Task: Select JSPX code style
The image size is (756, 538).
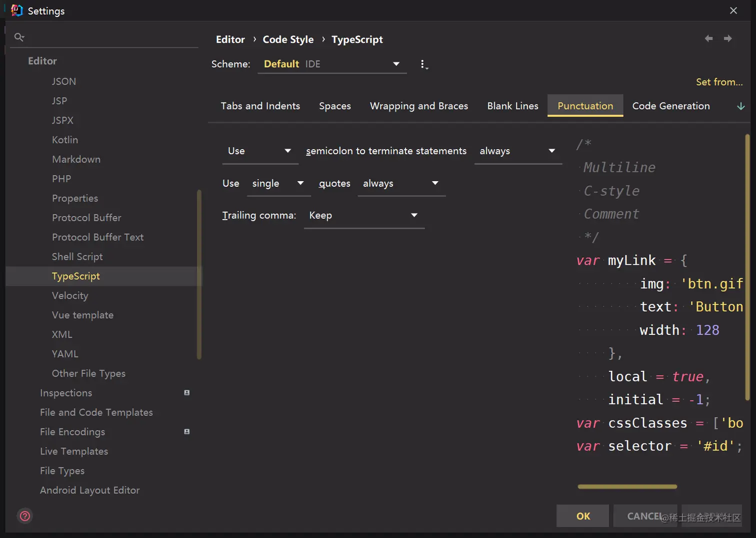Action: (62, 121)
